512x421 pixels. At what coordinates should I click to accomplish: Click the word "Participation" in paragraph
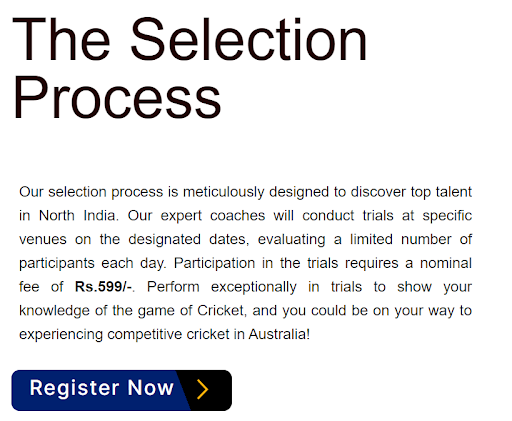[214, 263]
